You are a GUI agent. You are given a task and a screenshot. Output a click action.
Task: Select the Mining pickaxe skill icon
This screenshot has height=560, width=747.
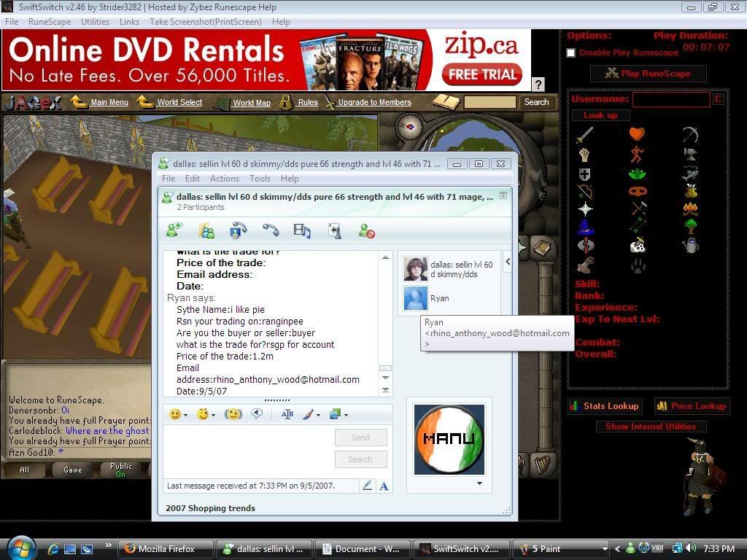click(690, 135)
